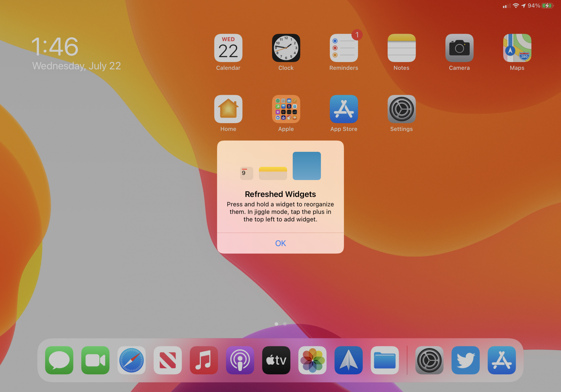The image size is (561, 392).
Task: Launch the Maps app
Action: click(517, 48)
